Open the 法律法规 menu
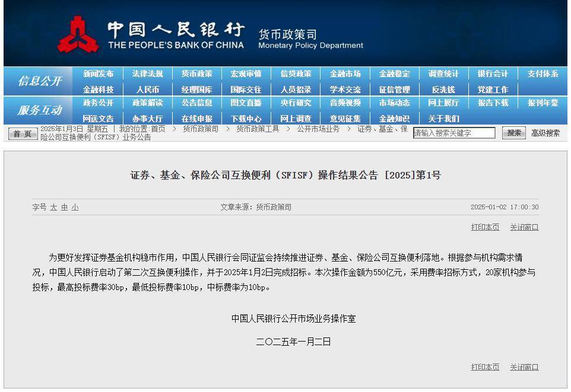The image size is (571, 392). click(147, 74)
